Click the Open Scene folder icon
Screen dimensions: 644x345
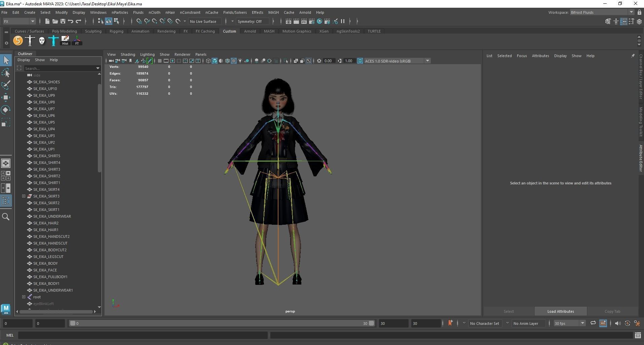pos(55,21)
